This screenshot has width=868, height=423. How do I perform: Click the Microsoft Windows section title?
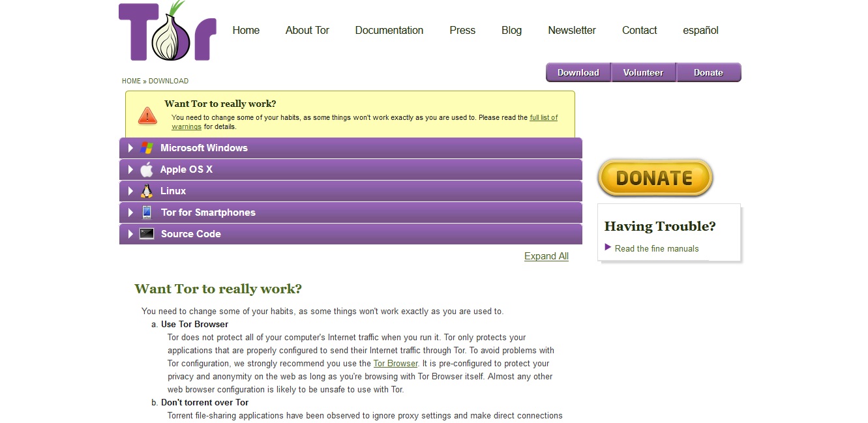point(204,148)
